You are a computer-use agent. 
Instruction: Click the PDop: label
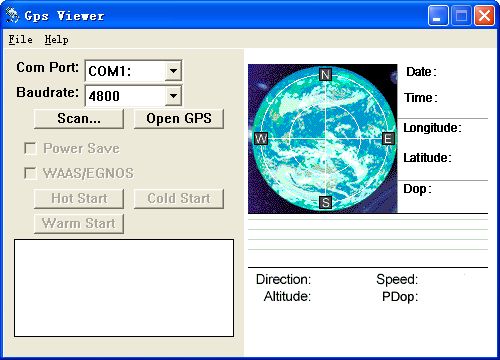coord(400,296)
